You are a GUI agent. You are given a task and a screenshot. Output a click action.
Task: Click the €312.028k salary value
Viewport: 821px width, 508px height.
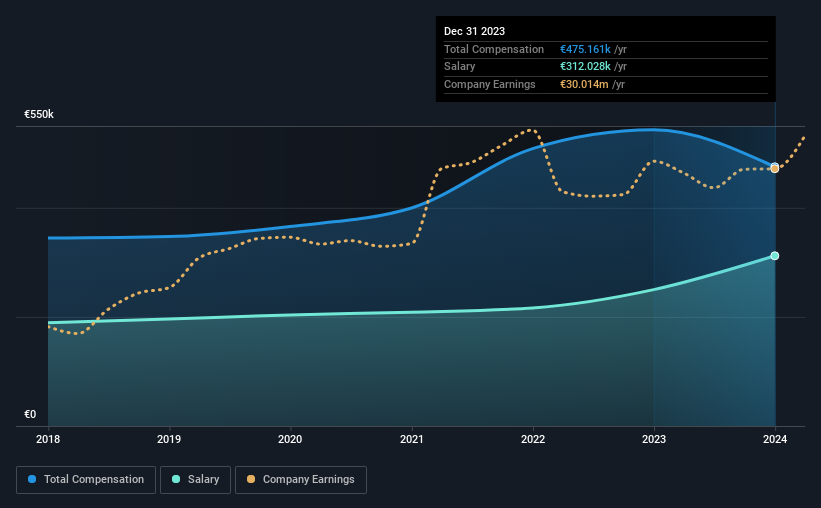tap(585, 67)
